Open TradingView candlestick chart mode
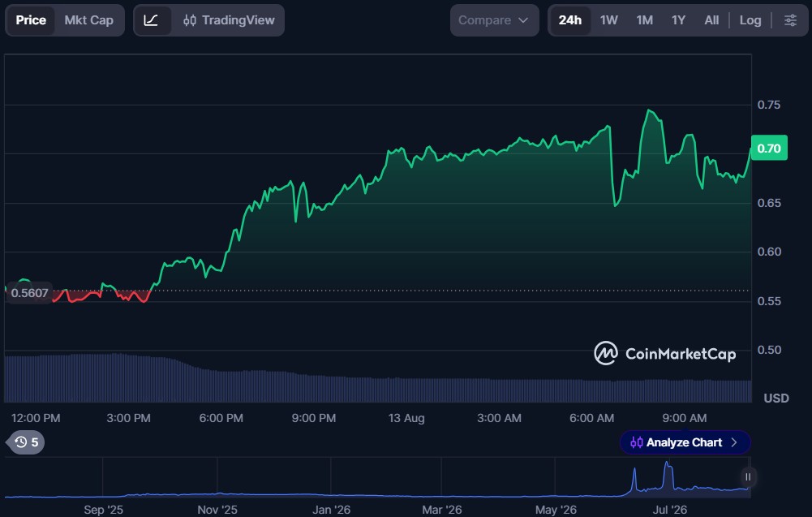 tap(229, 20)
